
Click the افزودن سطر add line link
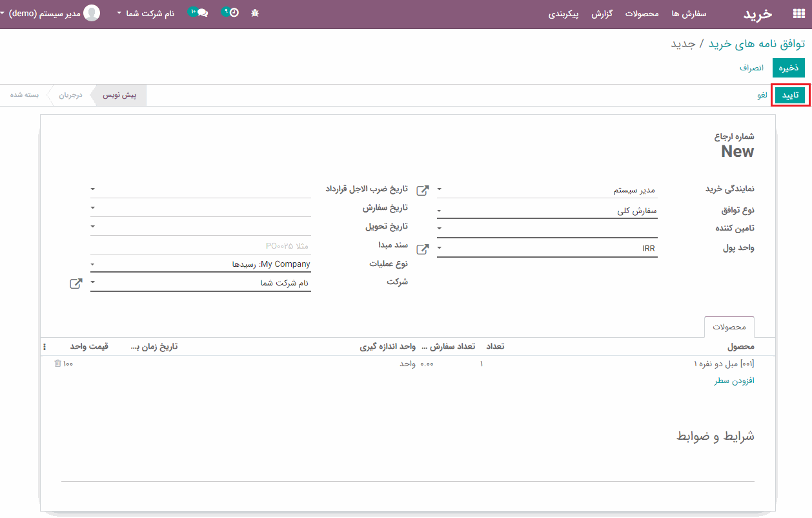tap(734, 381)
